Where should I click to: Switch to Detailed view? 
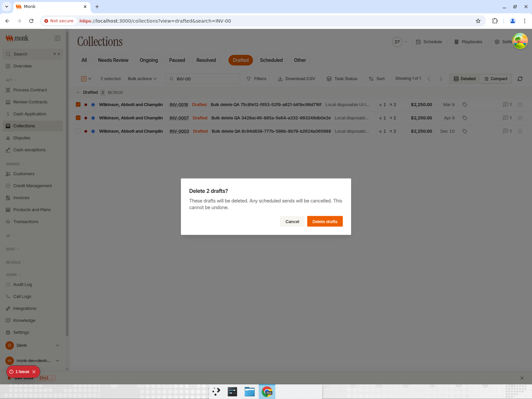pos(465,79)
